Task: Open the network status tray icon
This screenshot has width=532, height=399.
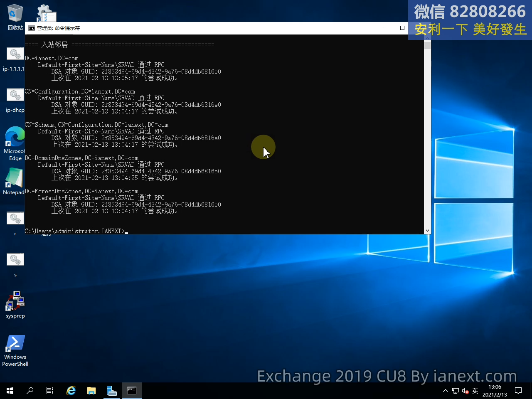Action: 456,391
